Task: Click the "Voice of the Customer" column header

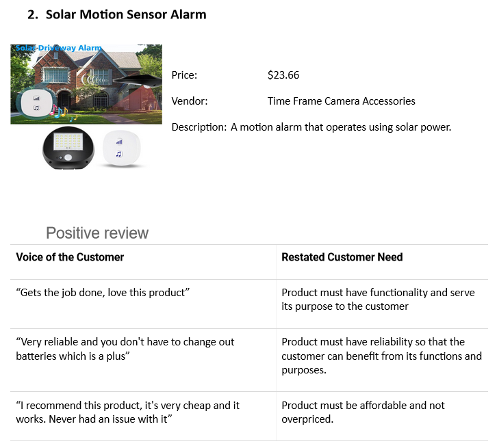Action: point(70,257)
